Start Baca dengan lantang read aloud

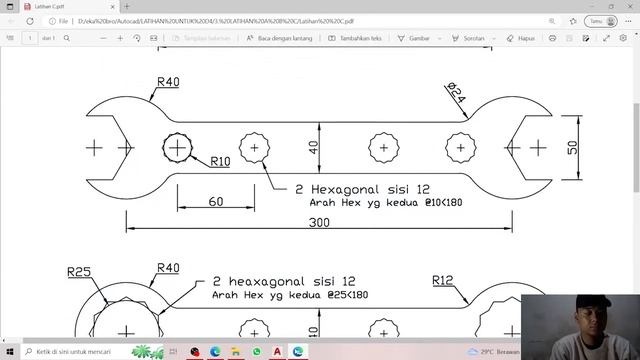click(x=279, y=38)
